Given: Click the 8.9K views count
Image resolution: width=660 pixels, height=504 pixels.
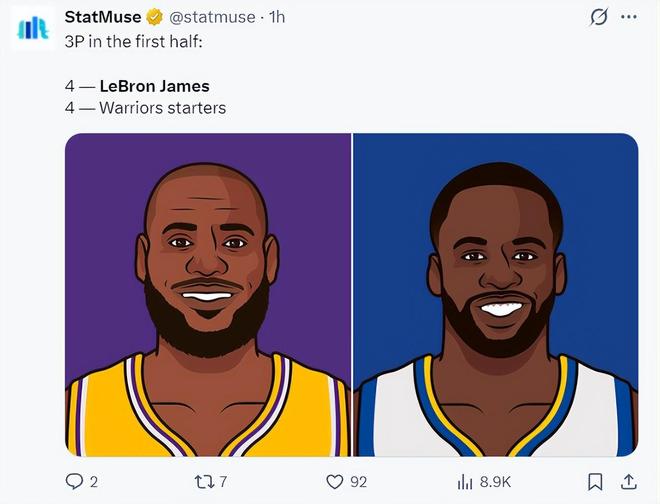Looking at the screenshot, I should [496, 482].
